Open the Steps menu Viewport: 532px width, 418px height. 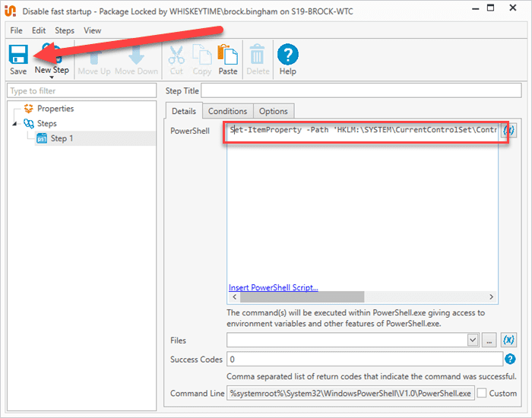tap(65, 30)
